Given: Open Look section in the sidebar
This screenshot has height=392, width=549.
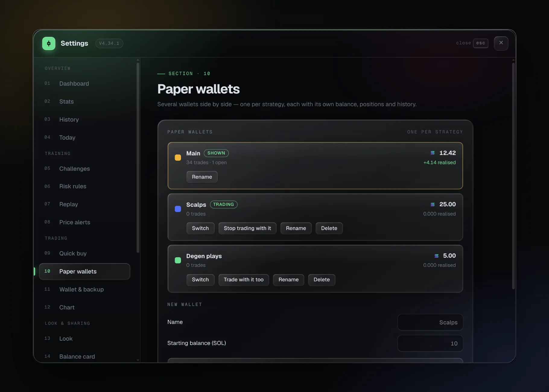Looking at the screenshot, I should (84, 339).
